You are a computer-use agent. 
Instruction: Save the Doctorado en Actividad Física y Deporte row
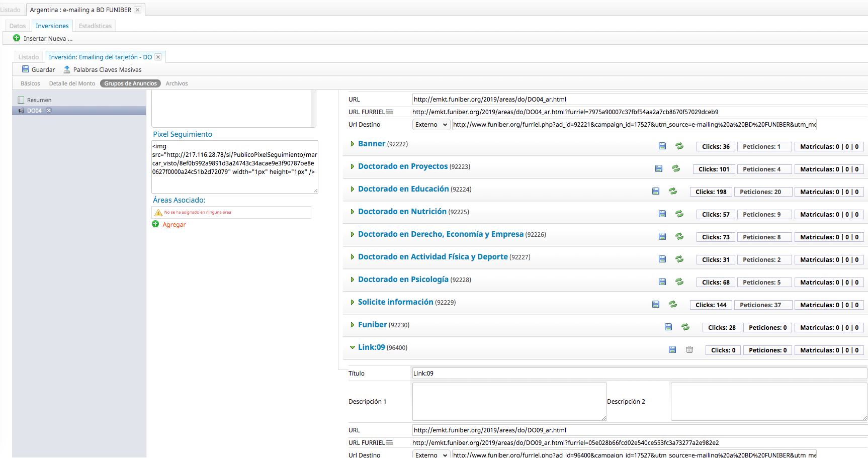(x=662, y=259)
